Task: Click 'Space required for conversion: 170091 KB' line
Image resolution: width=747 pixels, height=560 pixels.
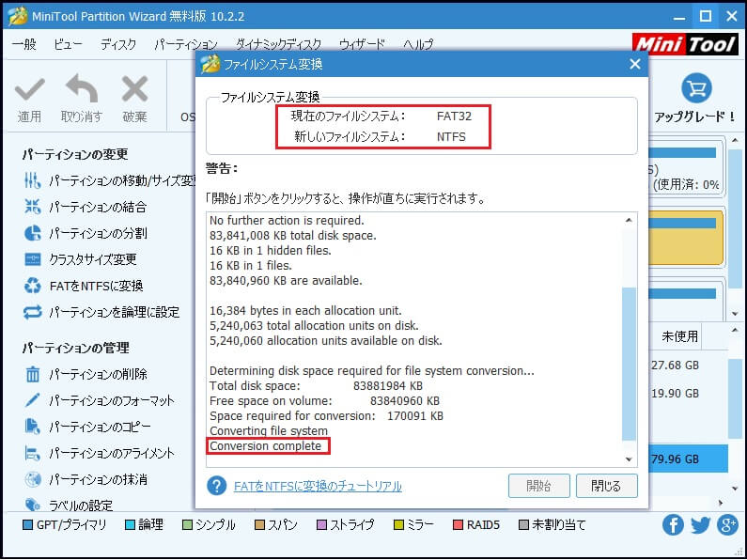Action: point(326,415)
